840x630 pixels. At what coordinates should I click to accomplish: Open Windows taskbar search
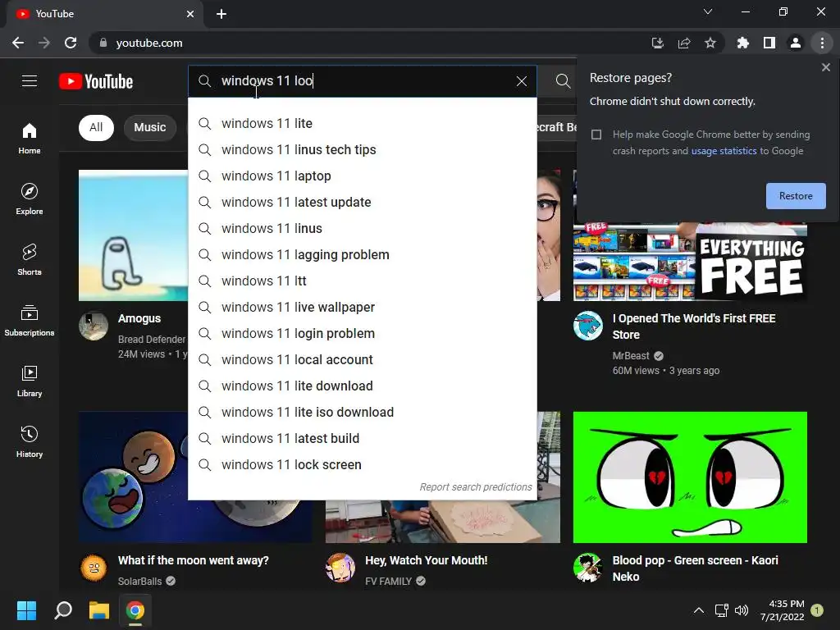63,610
